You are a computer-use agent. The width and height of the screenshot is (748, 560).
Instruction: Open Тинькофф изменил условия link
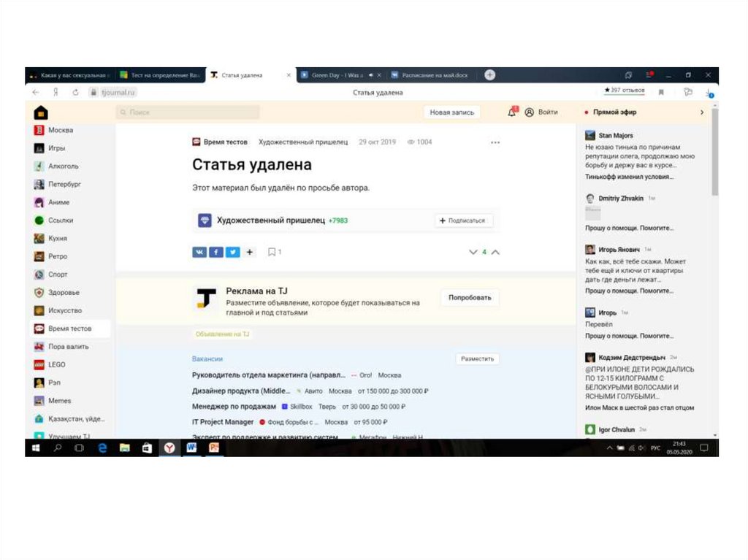629,177
